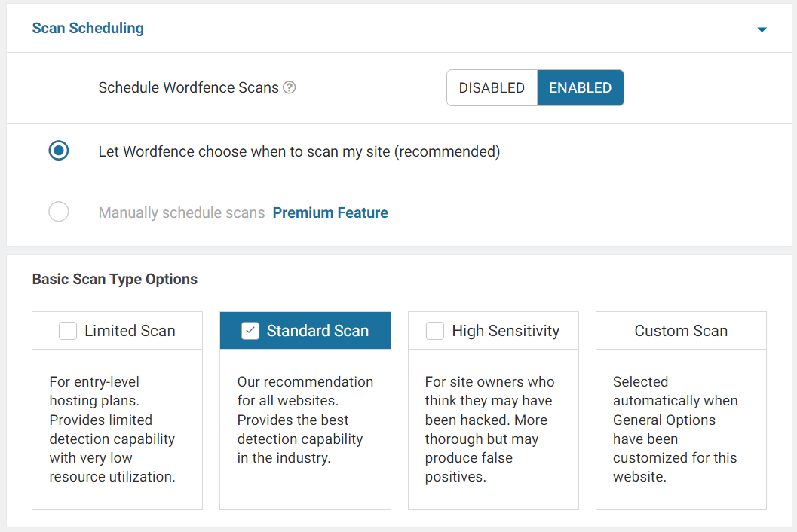Collapse the Scan Scheduling section arrow
Screen dimensions: 797x532
coord(762,29)
